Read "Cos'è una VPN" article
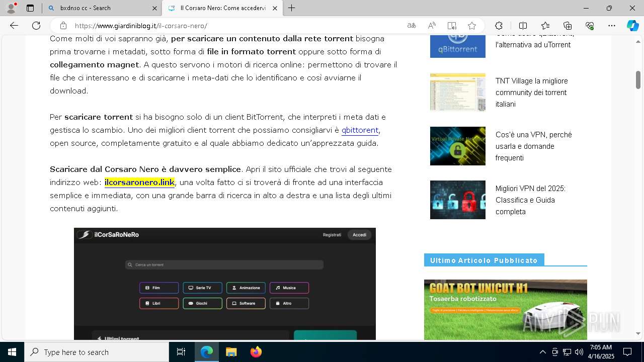Viewport: 644px width, 362px height. point(533,146)
